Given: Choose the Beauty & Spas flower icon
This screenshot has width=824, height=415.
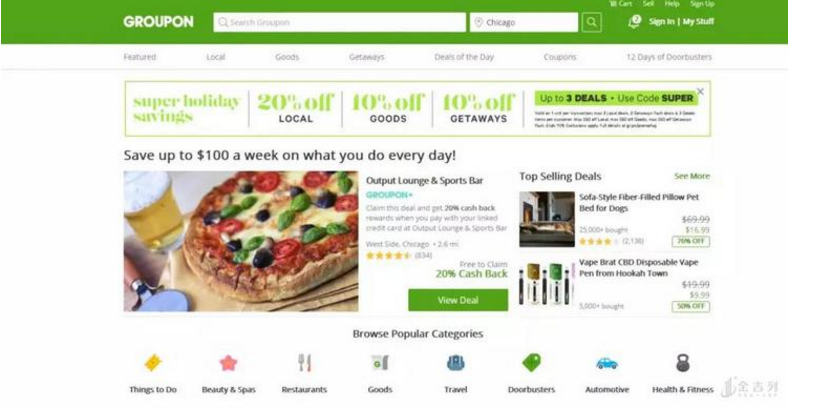Looking at the screenshot, I should (x=229, y=362).
